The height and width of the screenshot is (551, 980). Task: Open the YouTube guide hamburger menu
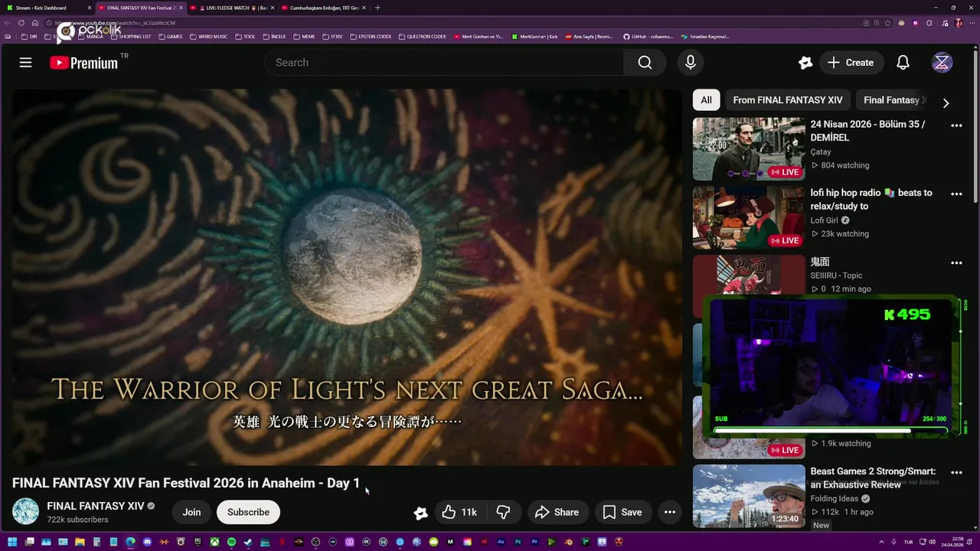tap(25, 63)
